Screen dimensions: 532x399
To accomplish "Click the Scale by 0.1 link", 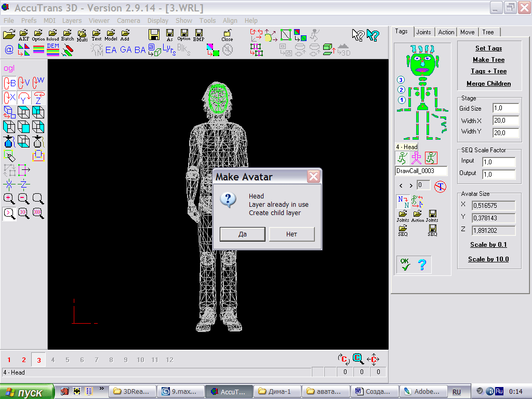I will (488, 245).
